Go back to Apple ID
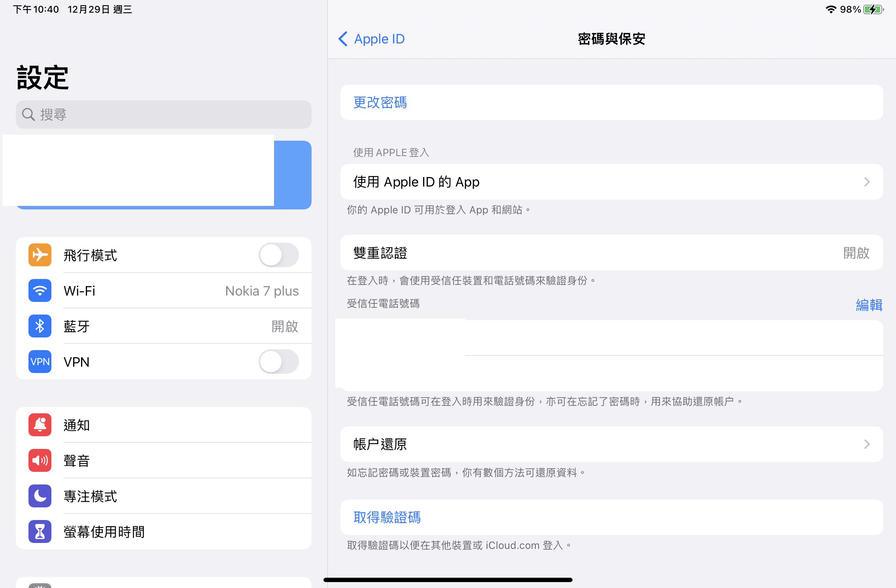The height and width of the screenshot is (588, 896). click(372, 39)
